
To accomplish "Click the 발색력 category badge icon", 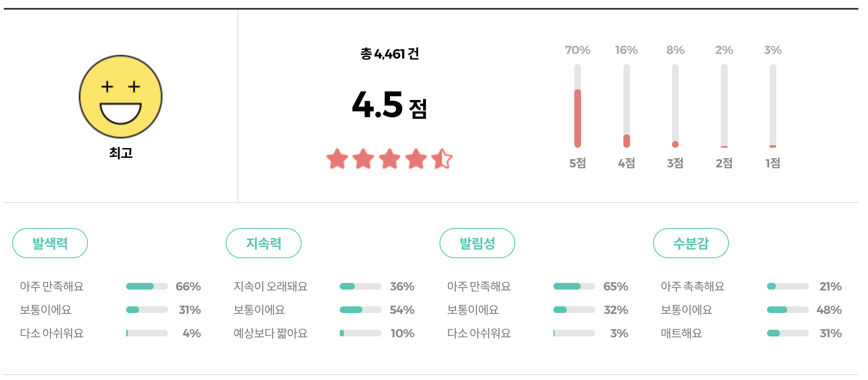I will tap(50, 243).
